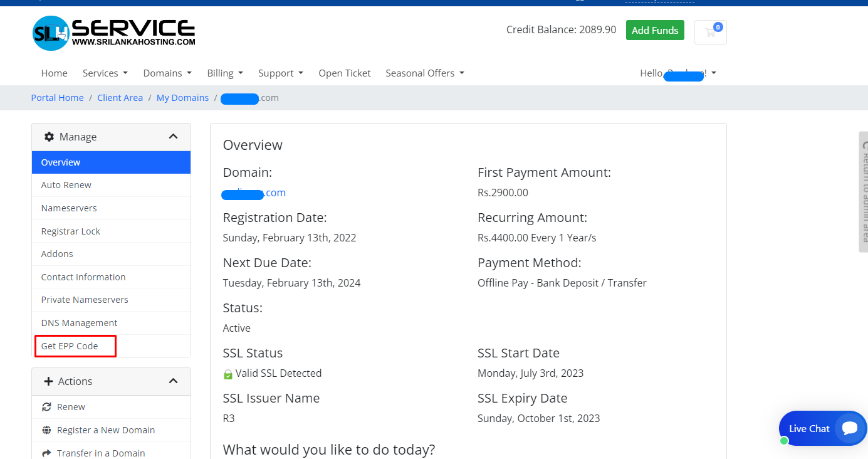
Task: Expand the Domains dropdown menu
Action: click(167, 73)
